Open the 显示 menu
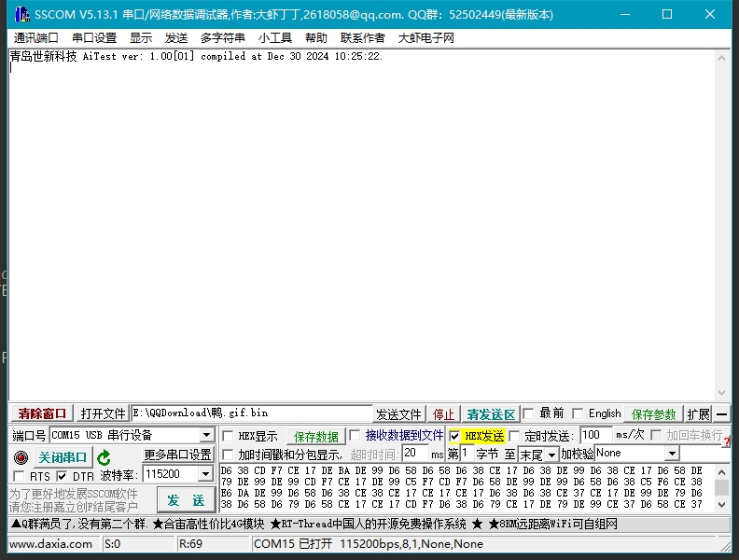Screen dimensions: 739x560 [x=141, y=37]
